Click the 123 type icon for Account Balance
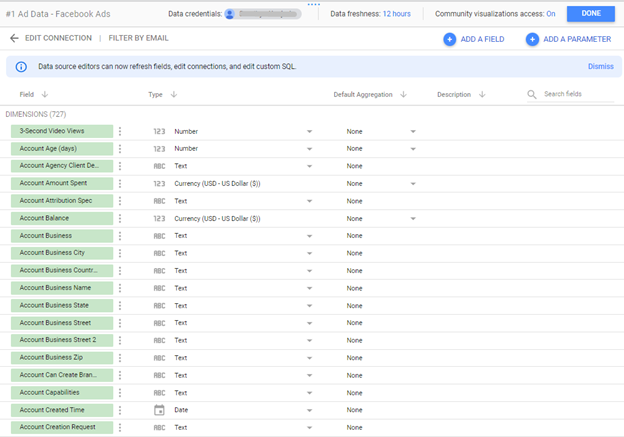The height and width of the screenshot is (437, 624). point(159,218)
